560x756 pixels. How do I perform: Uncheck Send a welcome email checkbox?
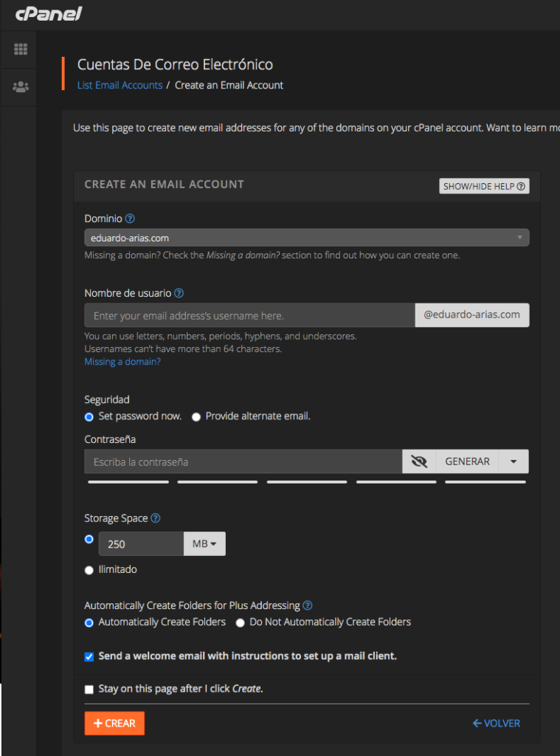pyautogui.click(x=89, y=656)
